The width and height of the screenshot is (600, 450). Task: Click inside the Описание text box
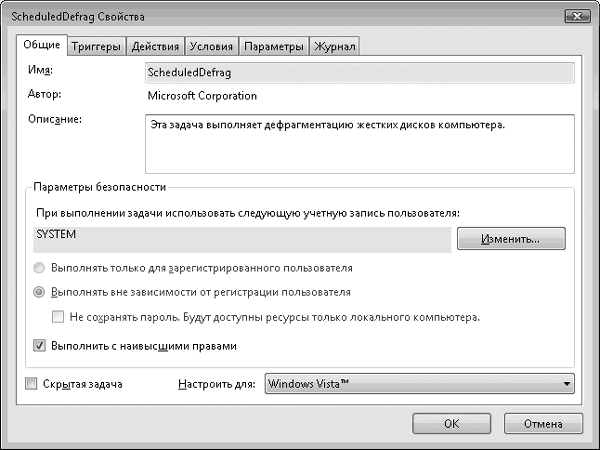[x=358, y=144]
